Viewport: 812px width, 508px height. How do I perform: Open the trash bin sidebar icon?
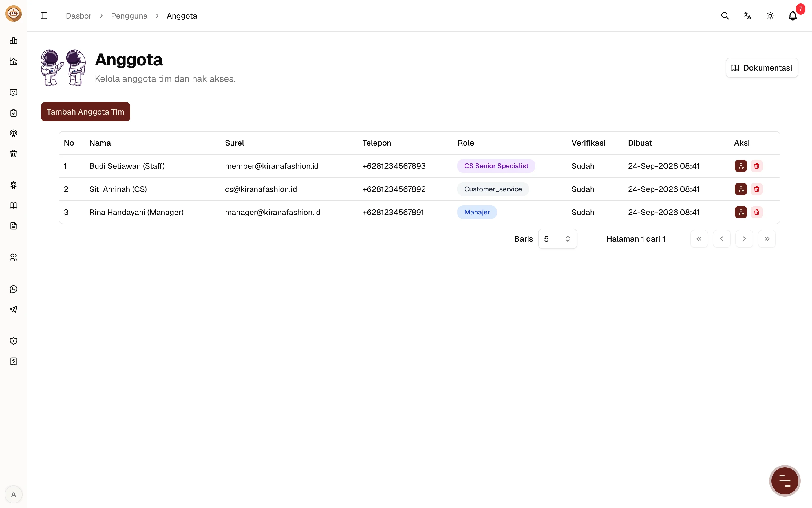tap(14, 154)
